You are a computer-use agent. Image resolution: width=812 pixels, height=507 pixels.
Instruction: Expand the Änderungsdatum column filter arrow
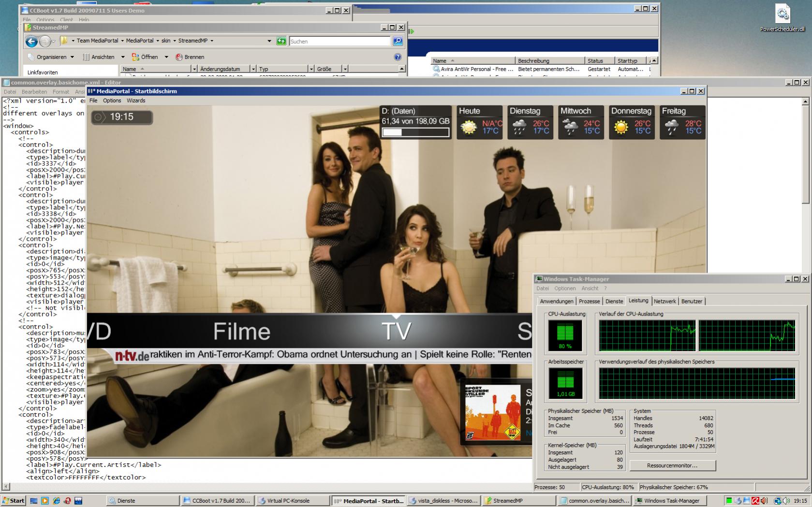coord(253,69)
